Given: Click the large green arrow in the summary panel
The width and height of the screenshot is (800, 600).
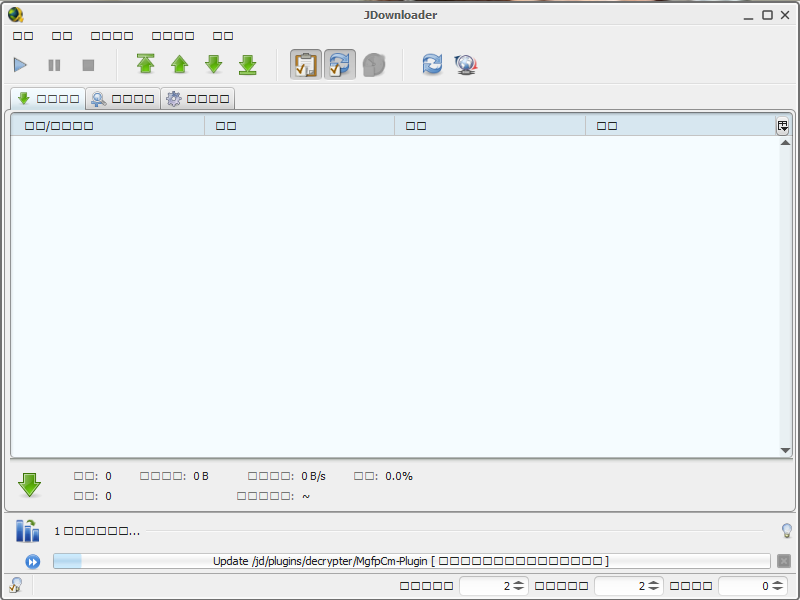Looking at the screenshot, I should (x=30, y=485).
